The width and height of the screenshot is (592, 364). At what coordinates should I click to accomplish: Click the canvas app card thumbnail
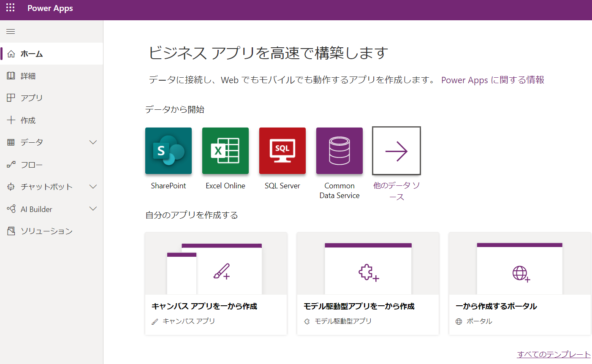[216, 263]
